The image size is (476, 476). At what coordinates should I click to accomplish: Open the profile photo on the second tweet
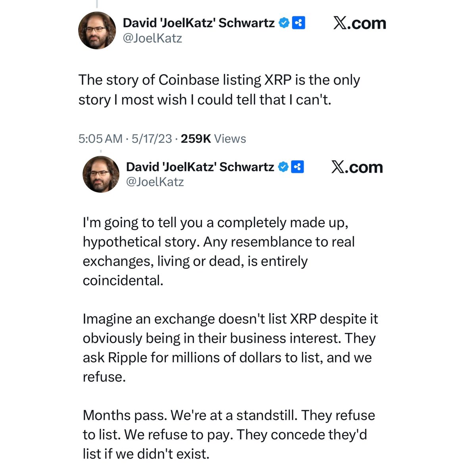(x=101, y=174)
